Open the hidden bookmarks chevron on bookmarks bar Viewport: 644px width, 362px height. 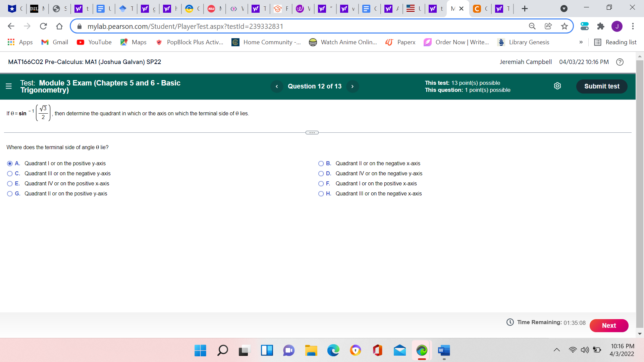(581, 42)
